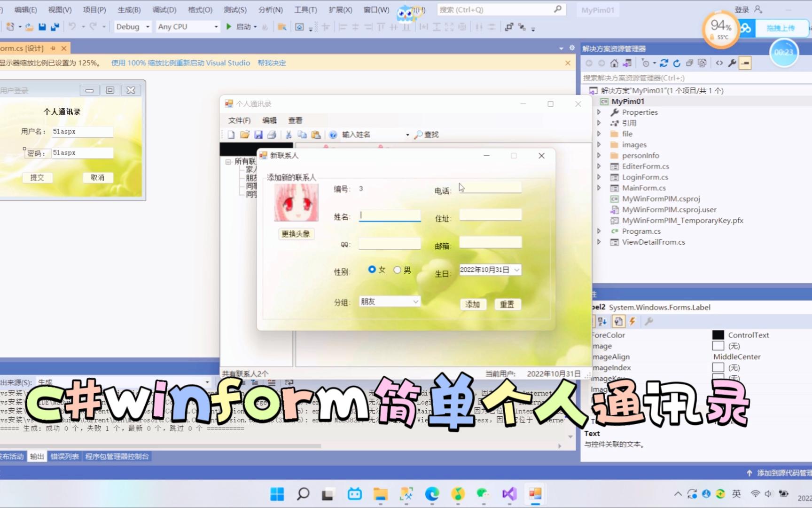Click the help icon next to the name search
The height and width of the screenshot is (508, 812).
(x=333, y=135)
